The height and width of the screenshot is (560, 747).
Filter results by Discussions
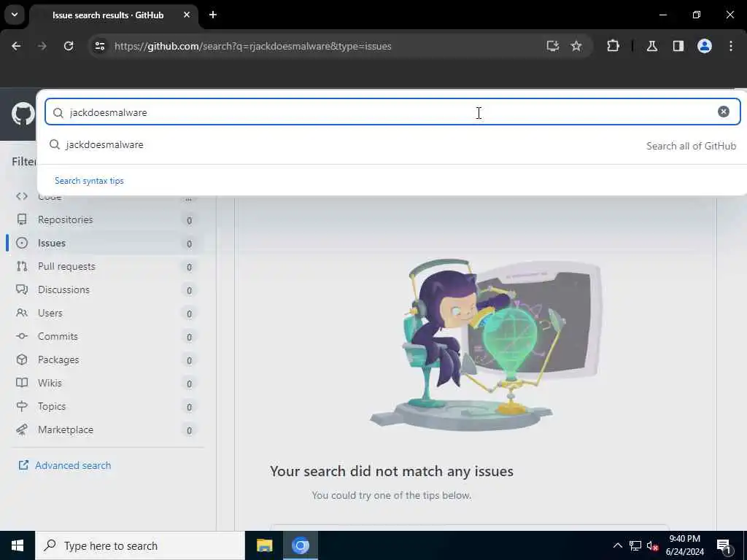pos(106,289)
